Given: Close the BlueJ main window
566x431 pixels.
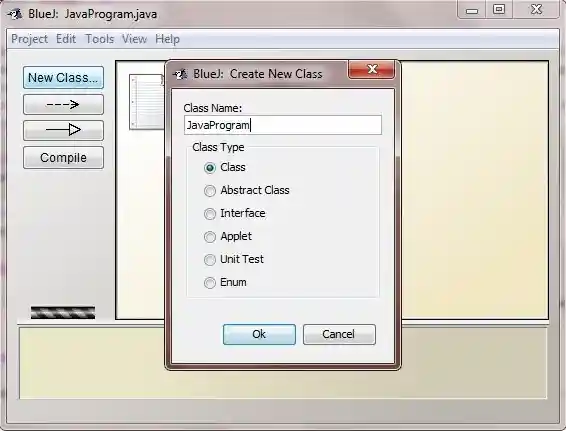Looking at the screenshot, I should 536,9.
